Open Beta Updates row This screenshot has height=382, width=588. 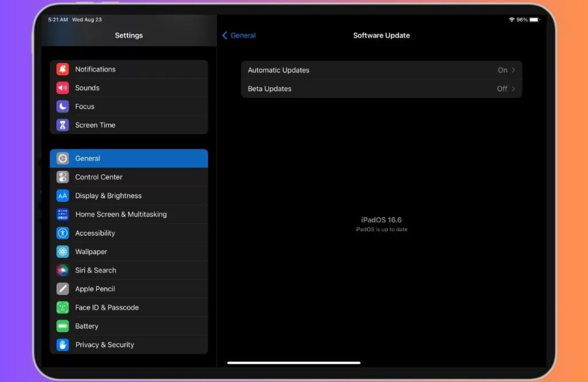click(381, 89)
